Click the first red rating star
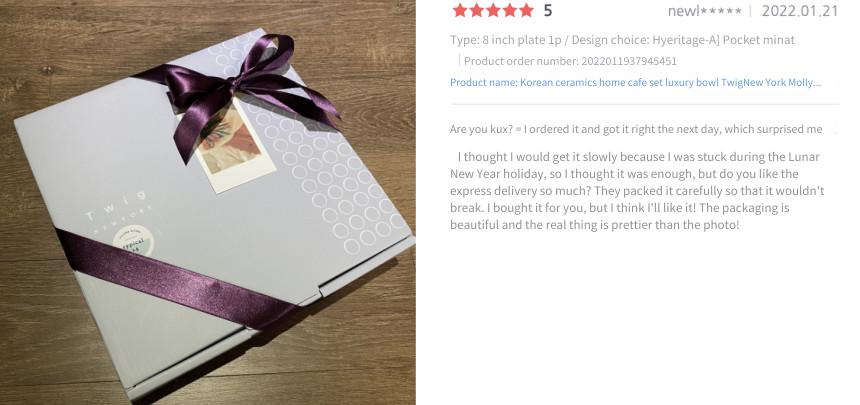This screenshot has height=405, width=860. (x=460, y=10)
